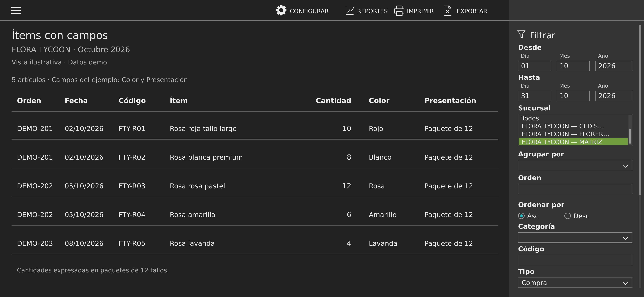Focus the Hasta Mes field
This screenshot has height=297, width=644.
[573, 96]
